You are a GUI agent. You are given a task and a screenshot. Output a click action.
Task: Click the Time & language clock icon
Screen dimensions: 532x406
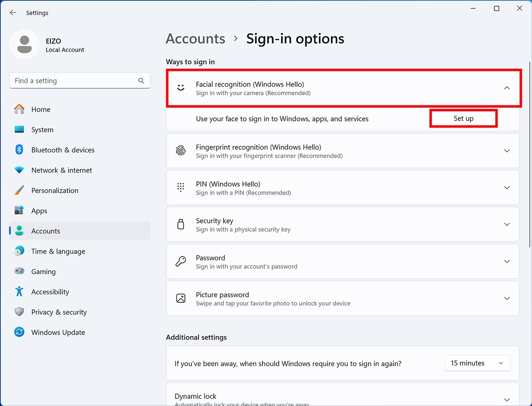(19, 251)
